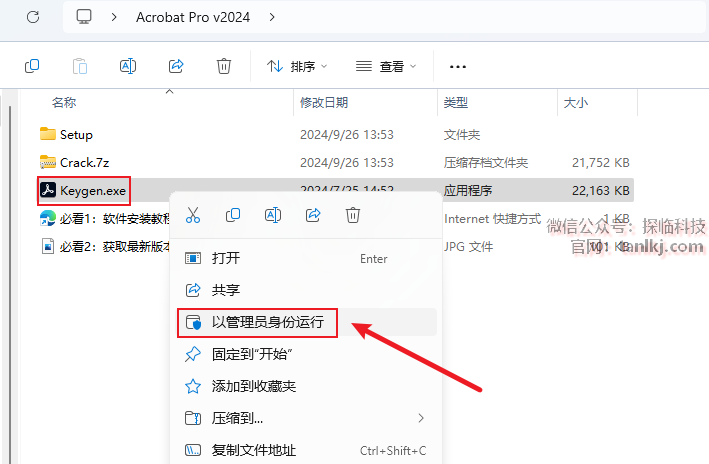The width and height of the screenshot is (709, 464).
Task: Click the Setup folder icon
Action: pyautogui.click(x=47, y=134)
